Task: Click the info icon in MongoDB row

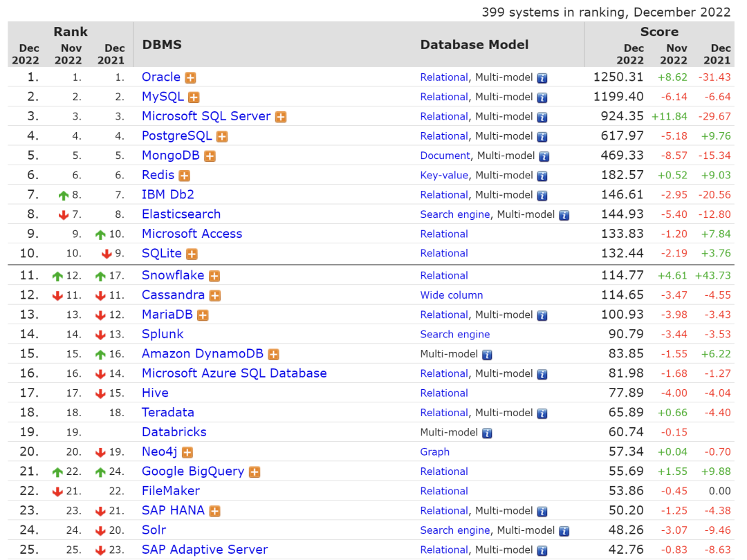Action: coord(544,156)
